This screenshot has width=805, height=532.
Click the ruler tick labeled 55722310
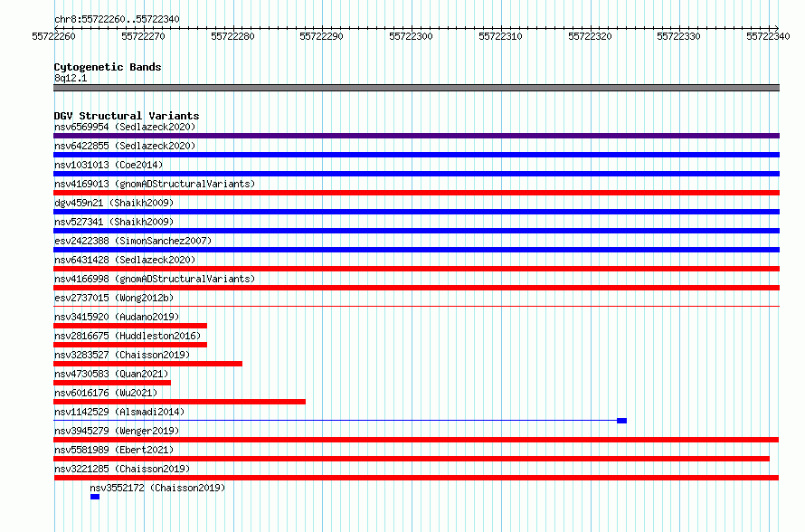click(500, 36)
